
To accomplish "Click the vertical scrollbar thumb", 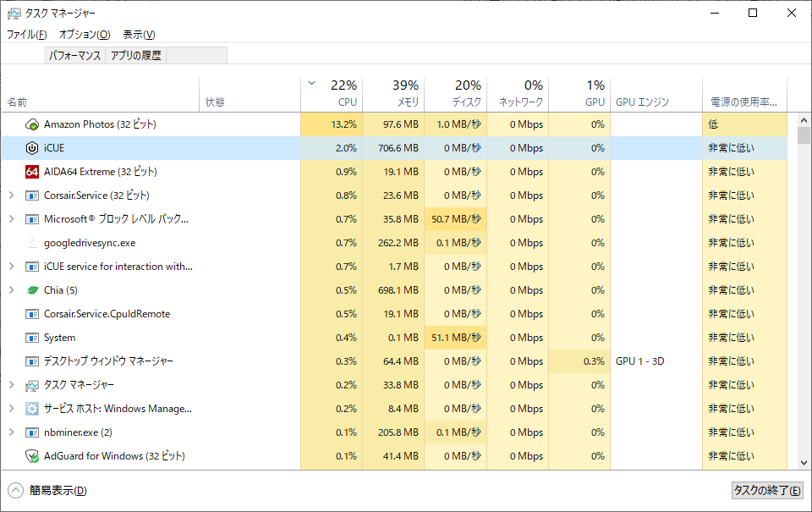I will [804, 135].
